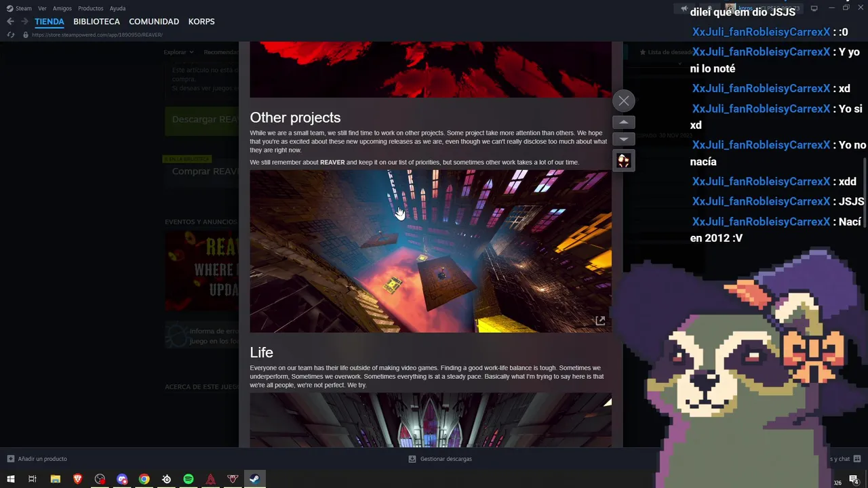Click the 'Life' heading
The width and height of the screenshot is (868, 488).
tap(262, 352)
